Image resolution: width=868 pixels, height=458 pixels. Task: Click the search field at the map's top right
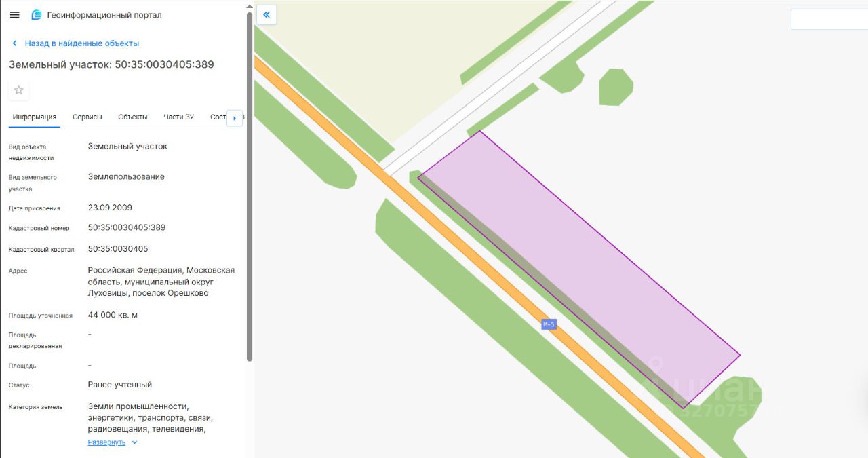[x=829, y=19]
